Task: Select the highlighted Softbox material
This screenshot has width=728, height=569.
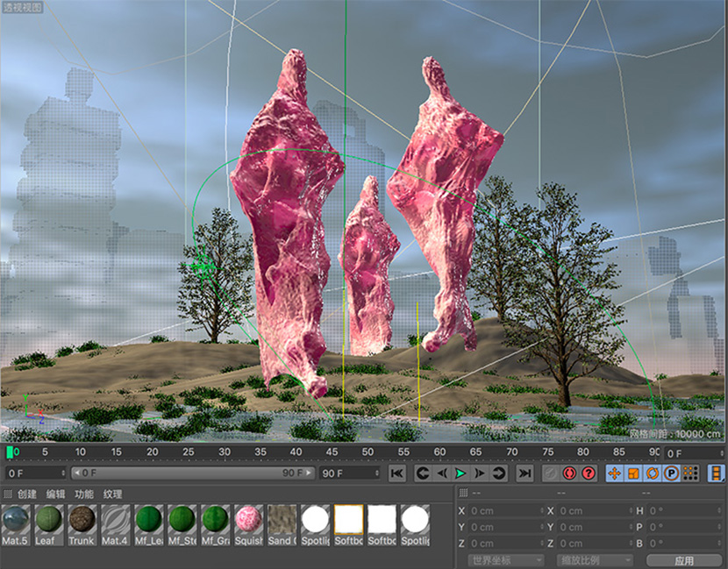Action: [x=349, y=525]
